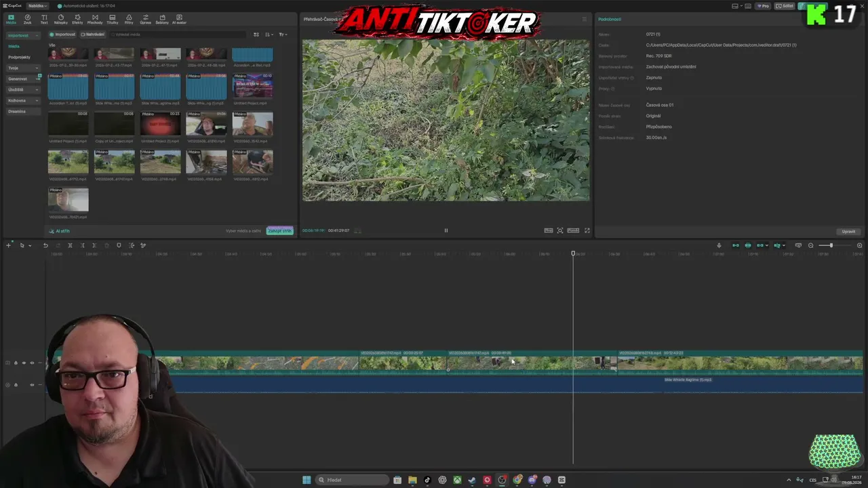Select the Accordion mp3 clip with 03:02 duration
This screenshot has width=868, height=488.
pos(68,86)
